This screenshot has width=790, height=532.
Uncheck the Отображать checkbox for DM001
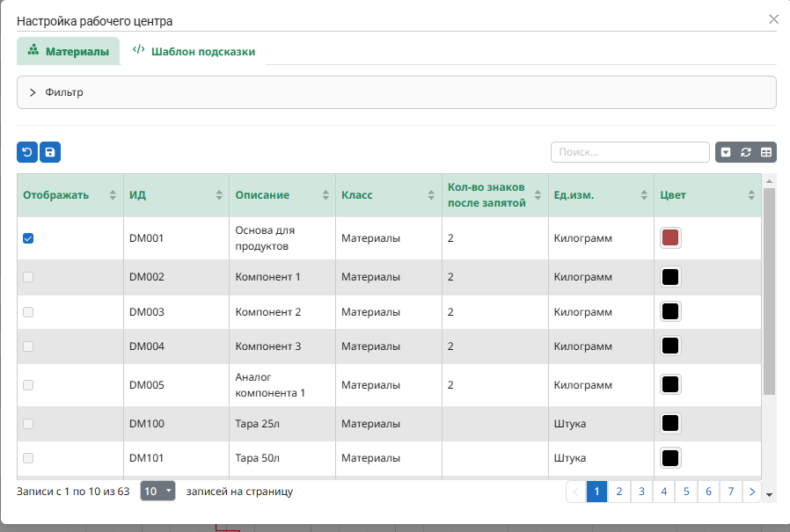(x=28, y=238)
